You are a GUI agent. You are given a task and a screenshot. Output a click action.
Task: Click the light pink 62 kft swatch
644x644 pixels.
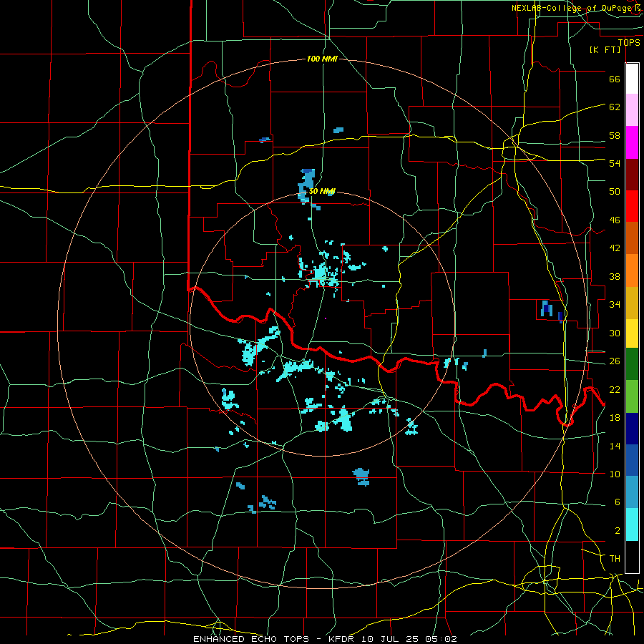click(632, 110)
